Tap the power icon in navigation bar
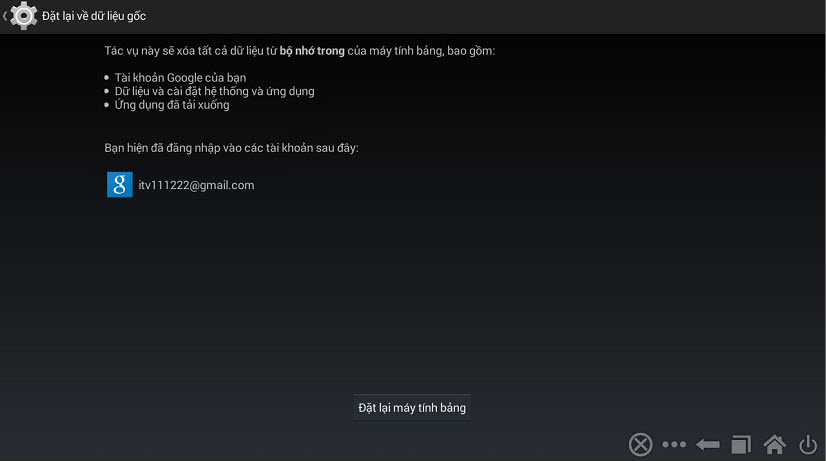The width and height of the screenshot is (826, 461). [x=808, y=444]
